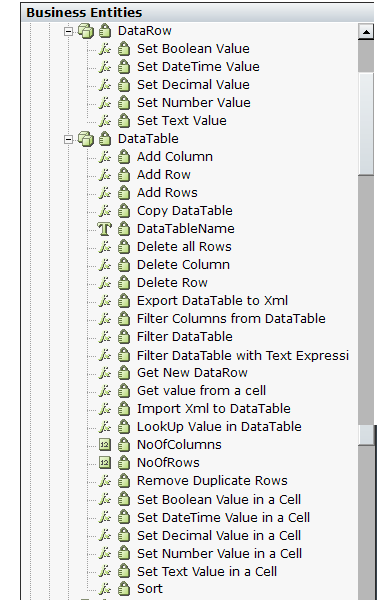Select Filter Columns from DataTable
387x610 pixels.
pos(231,319)
